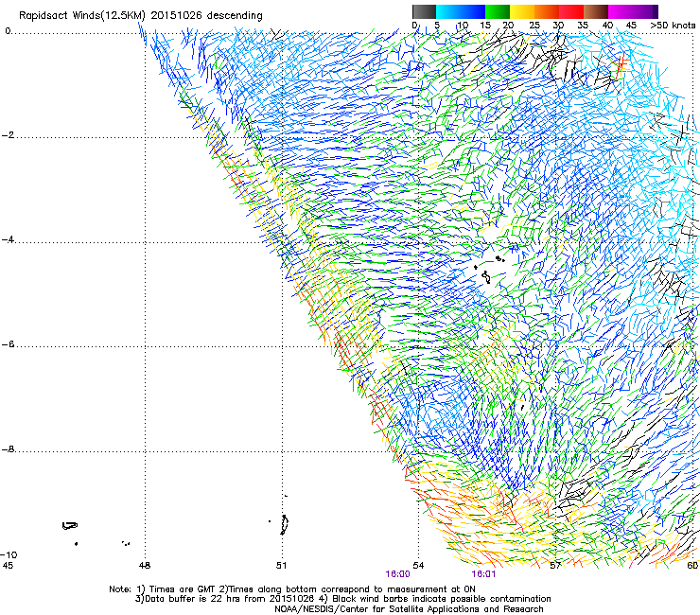
Task: Click the latitude axis label '-8'
Action: [x=8, y=449]
